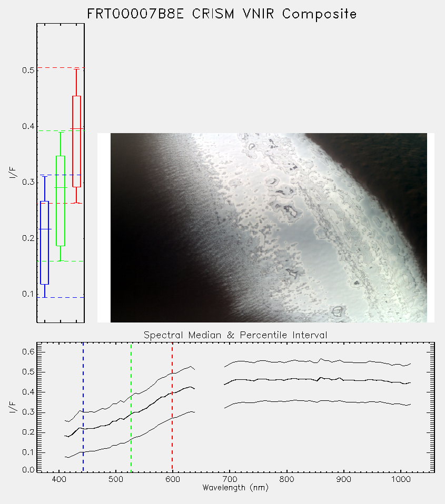Viewport: 445px width, 504px height.
Task: Click the blue boxplot box
Action: 44,243
